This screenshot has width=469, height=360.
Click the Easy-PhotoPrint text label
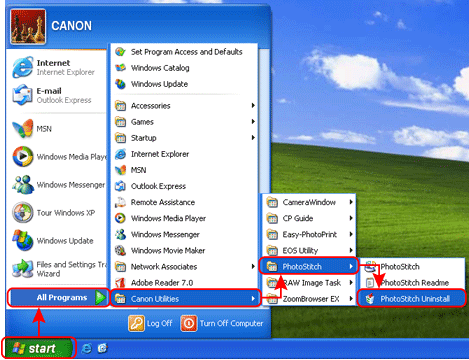(x=310, y=234)
